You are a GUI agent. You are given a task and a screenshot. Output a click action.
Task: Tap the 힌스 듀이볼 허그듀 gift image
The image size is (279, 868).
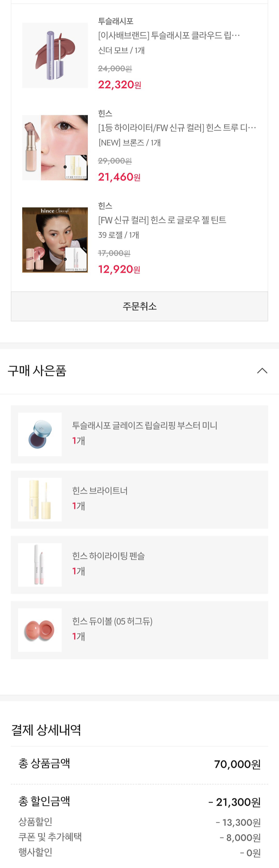click(x=40, y=630)
